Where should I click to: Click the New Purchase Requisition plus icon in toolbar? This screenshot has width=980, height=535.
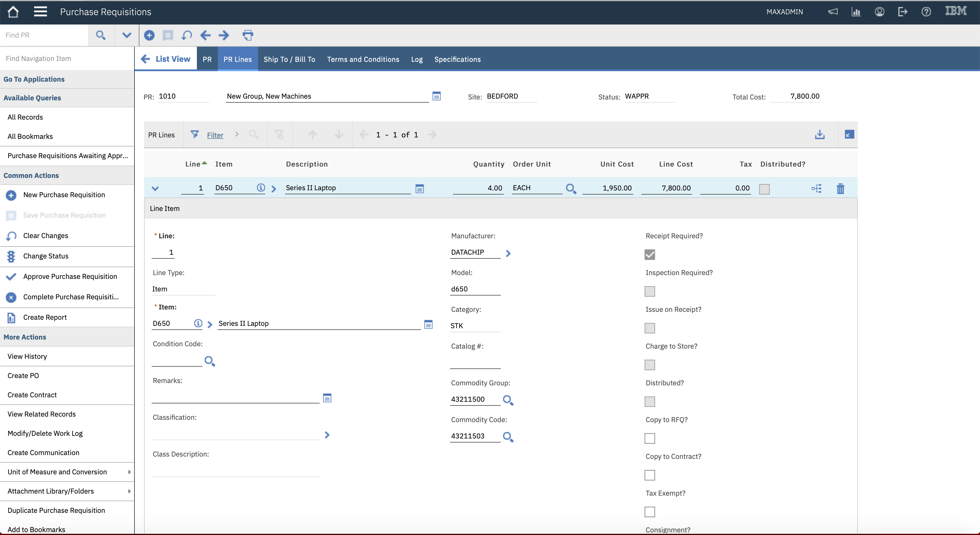(x=149, y=35)
